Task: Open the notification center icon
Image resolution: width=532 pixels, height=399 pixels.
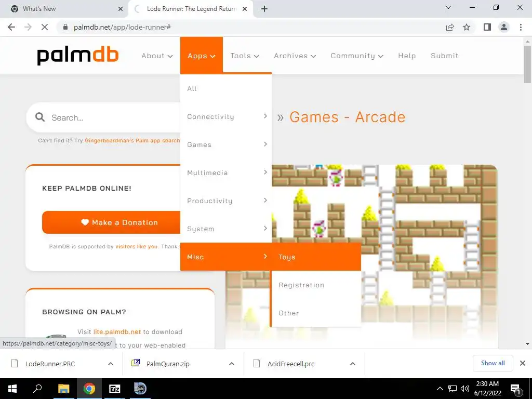Action: click(516, 389)
